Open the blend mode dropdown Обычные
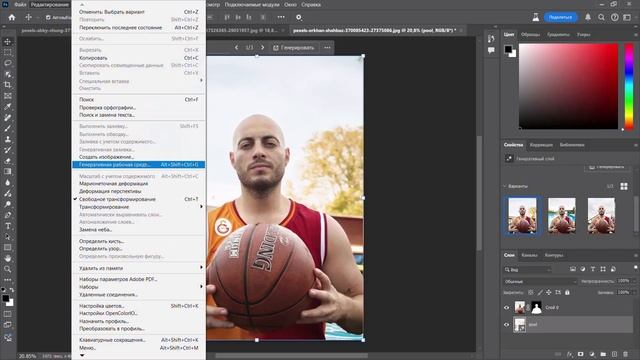 click(540, 281)
